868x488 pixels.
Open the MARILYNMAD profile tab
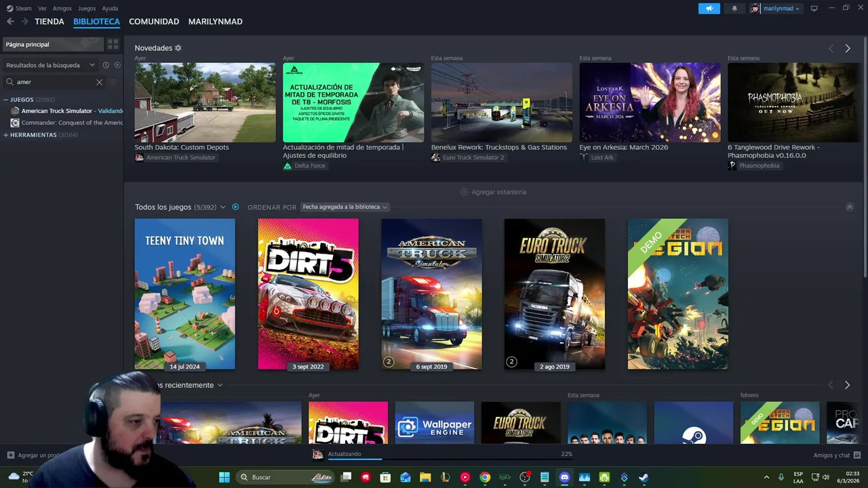(215, 22)
